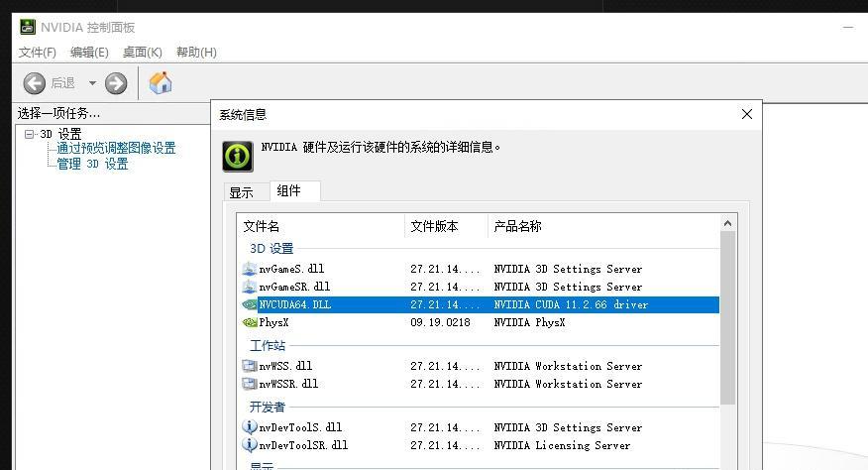Close the 系统信息 dialog
This screenshot has height=470, width=868.
click(747, 114)
